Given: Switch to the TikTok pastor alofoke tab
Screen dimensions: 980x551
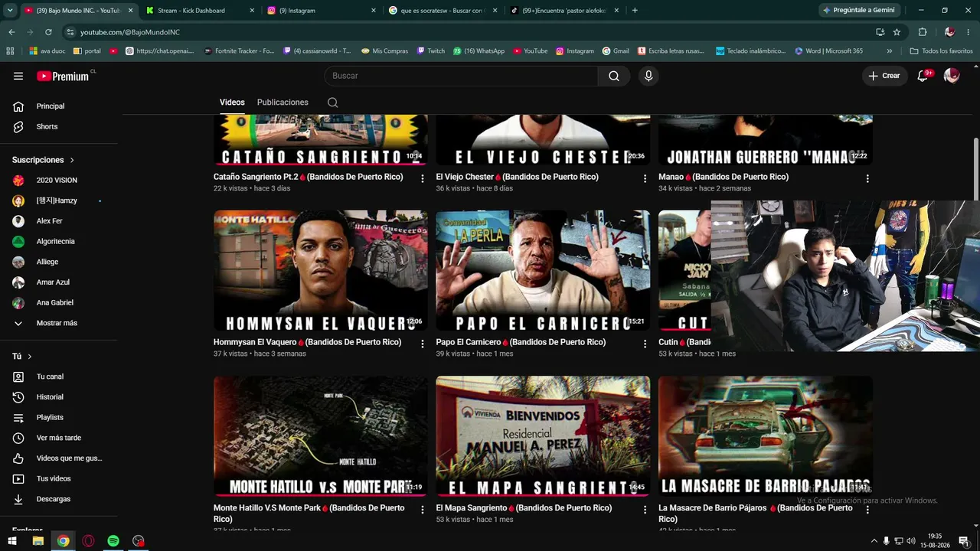Looking at the screenshot, I should pyautogui.click(x=563, y=11).
